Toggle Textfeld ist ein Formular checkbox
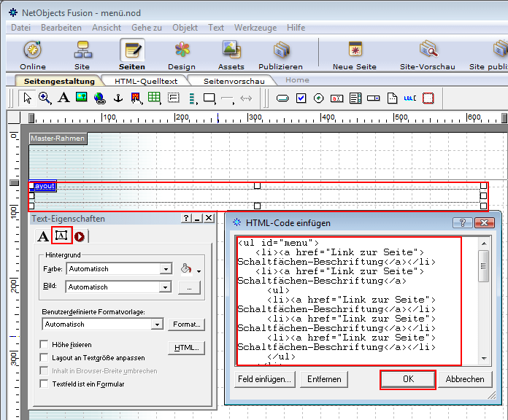 point(44,384)
